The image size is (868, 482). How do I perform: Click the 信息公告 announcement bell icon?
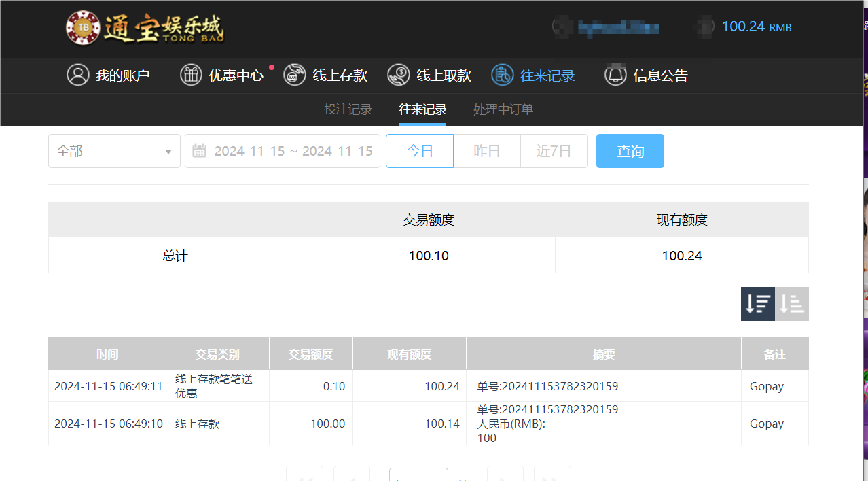(615, 75)
